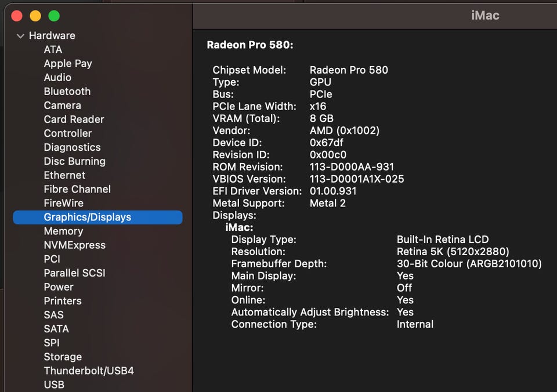The image size is (557, 392).
Task: Select the Camera sidebar item
Action: coord(62,106)
